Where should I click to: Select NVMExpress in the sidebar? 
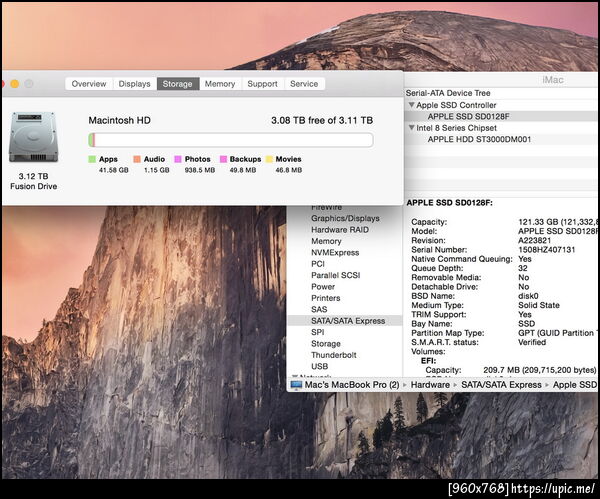335,253
